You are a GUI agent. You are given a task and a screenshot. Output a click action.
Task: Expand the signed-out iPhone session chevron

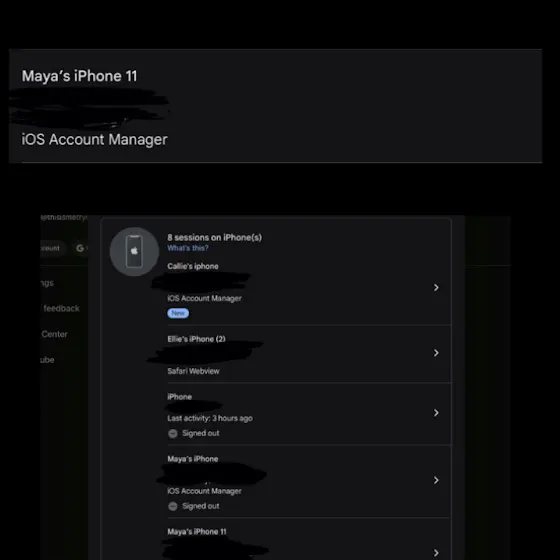point(436,413)
